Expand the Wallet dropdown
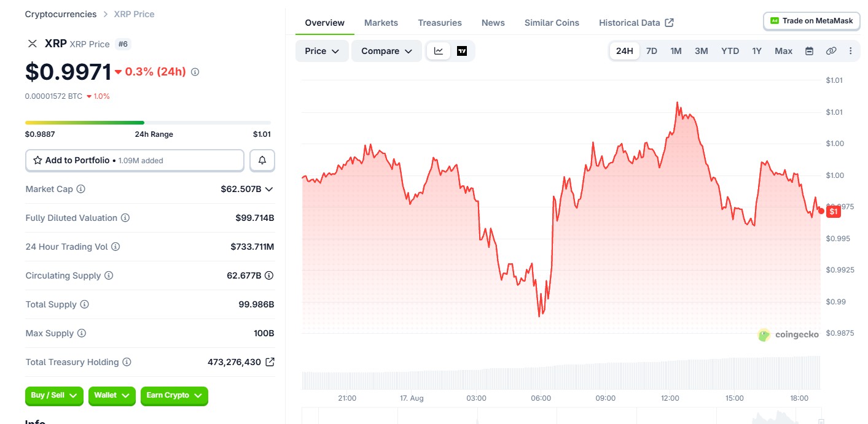The height and width of the screenshot is (424, 868). [112, 396]
